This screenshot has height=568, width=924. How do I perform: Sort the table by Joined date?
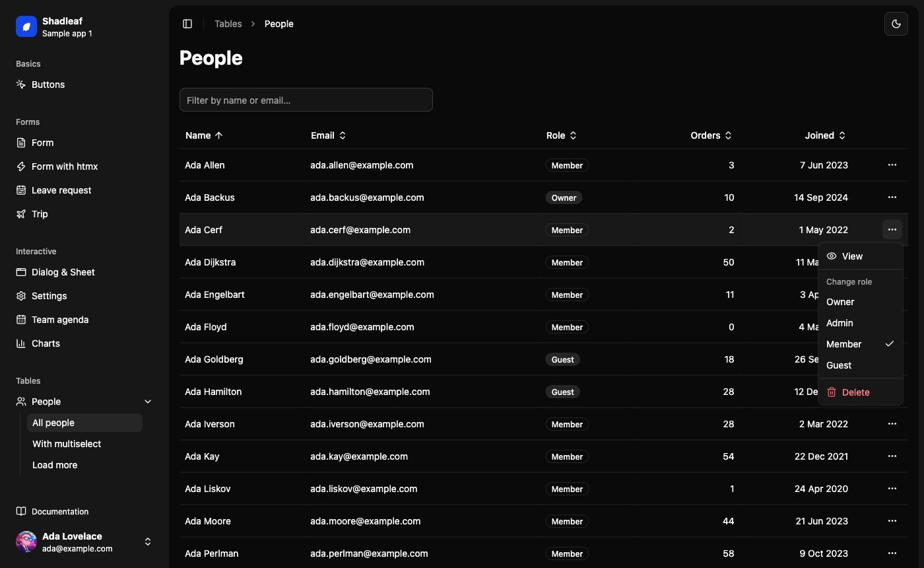click(825, 135)
